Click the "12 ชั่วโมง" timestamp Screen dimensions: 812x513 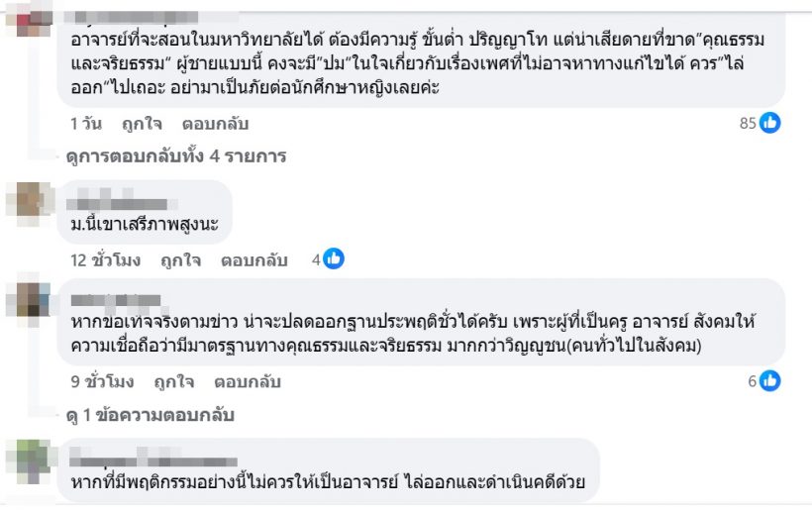pos(105,260)
